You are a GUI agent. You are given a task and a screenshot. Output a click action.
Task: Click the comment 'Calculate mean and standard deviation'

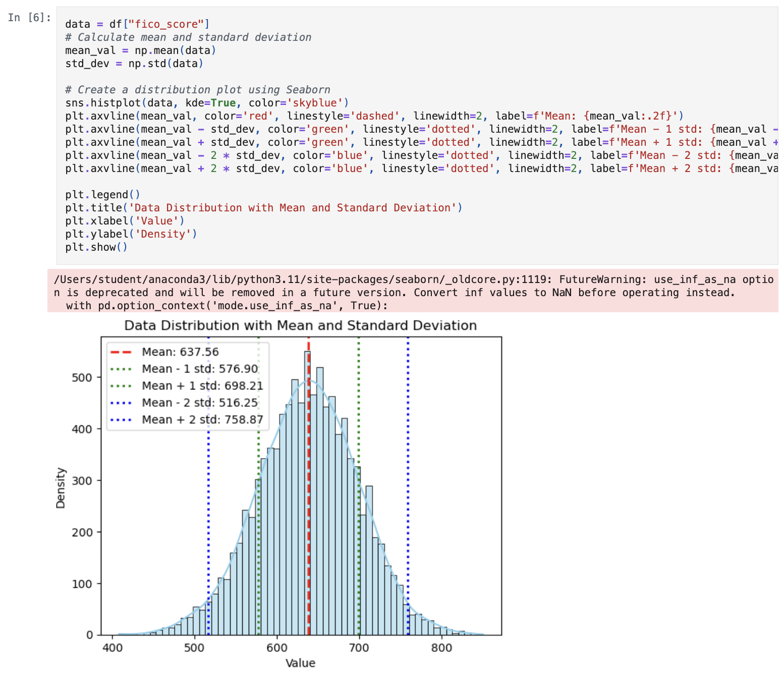pos(188,37)
